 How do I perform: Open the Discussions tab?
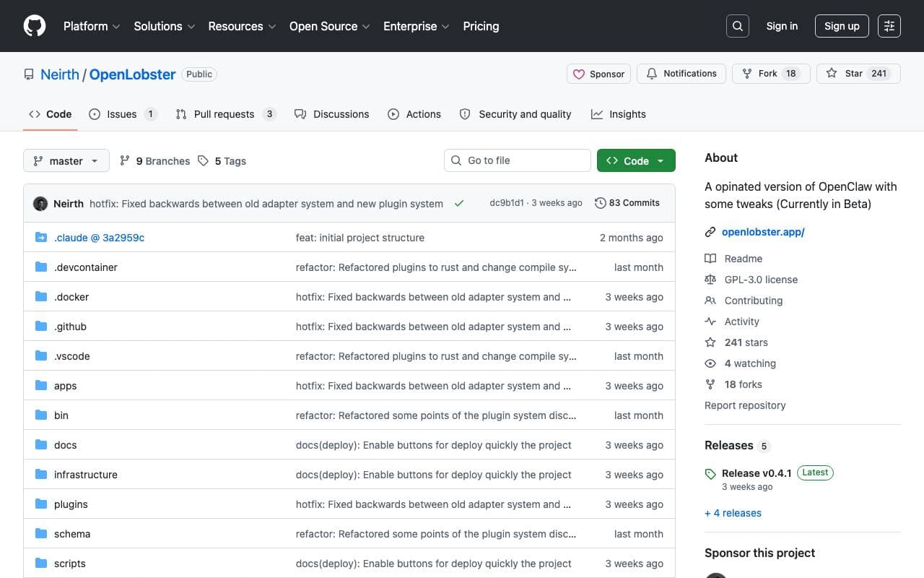click(x=332, y=114)
